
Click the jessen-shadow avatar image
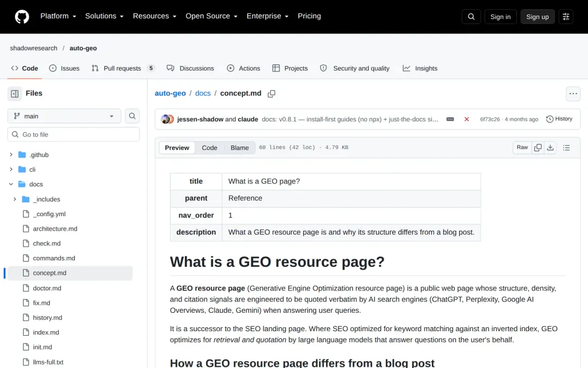point(165,119)
